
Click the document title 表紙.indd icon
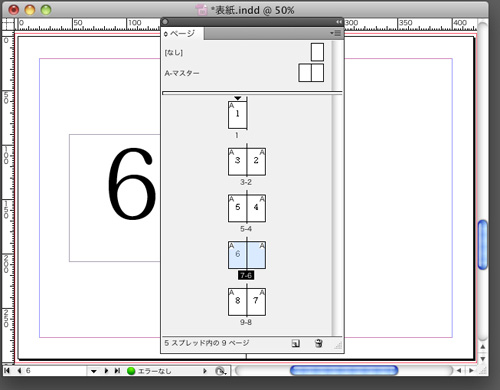201,10
